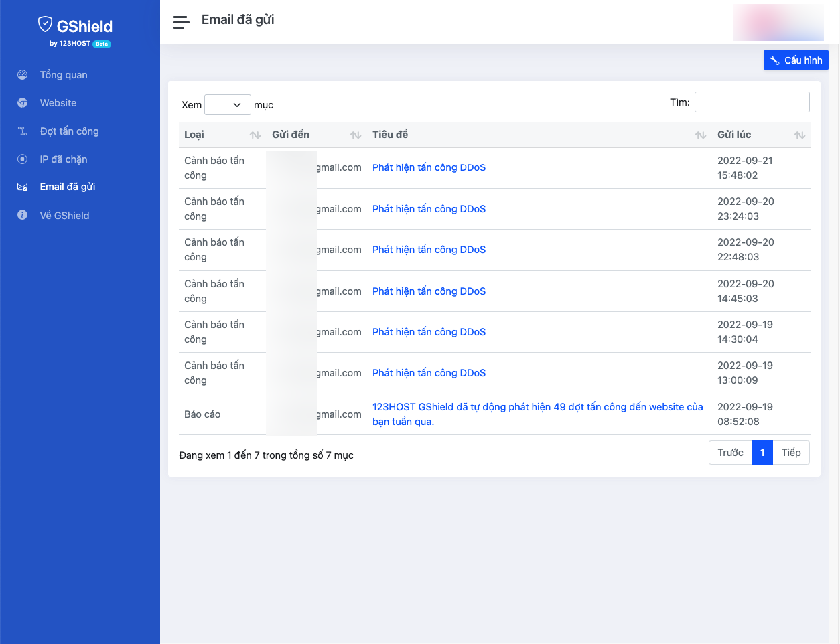Click inside the Tìm search field

click(752, 102)
